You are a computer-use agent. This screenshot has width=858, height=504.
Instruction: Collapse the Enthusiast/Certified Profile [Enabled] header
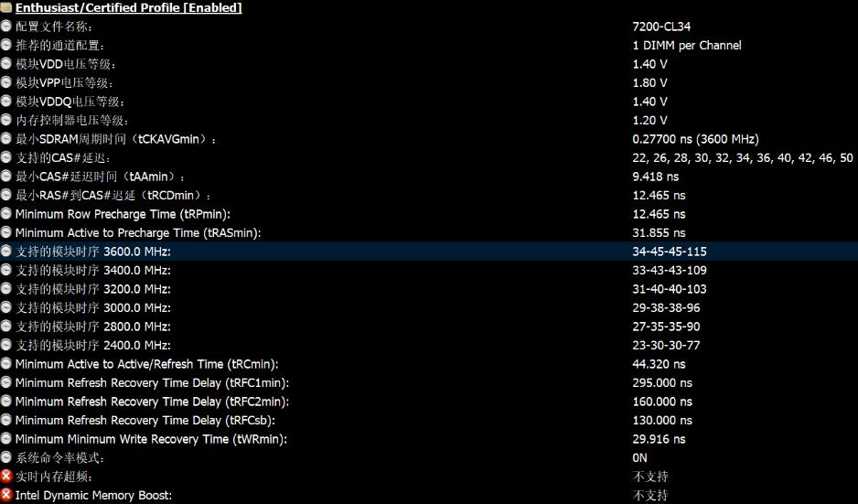[128, 7]
